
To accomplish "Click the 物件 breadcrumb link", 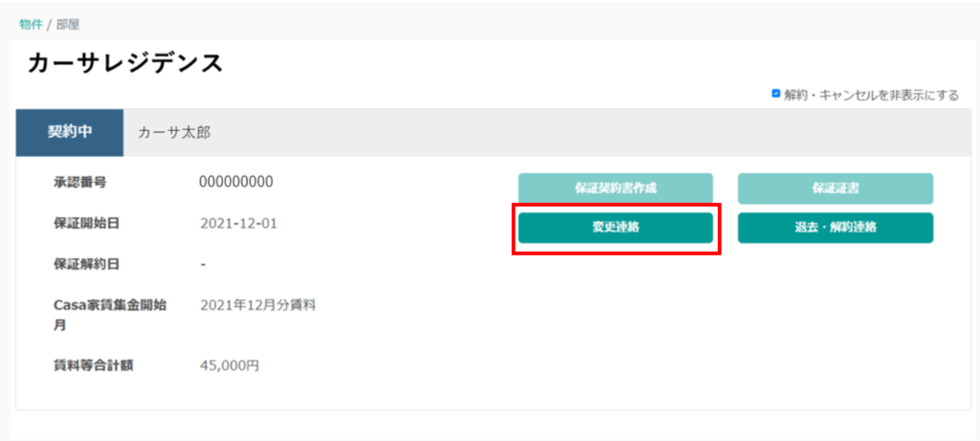I will (31, 24).
